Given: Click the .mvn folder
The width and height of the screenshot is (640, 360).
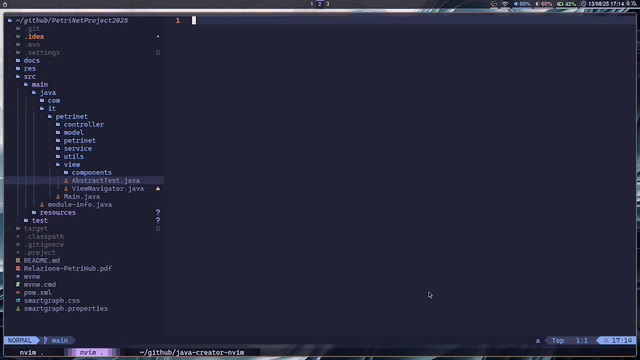Looking at the screenshot, I should coord(31,44).
